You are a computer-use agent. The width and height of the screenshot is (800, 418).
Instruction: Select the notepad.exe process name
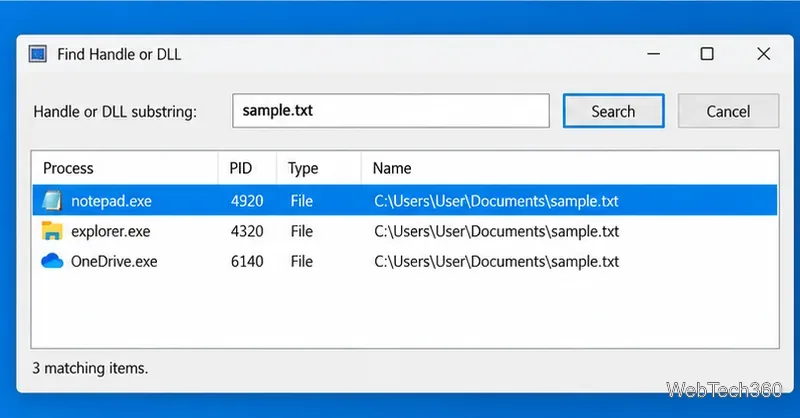(x=111, y=201)
